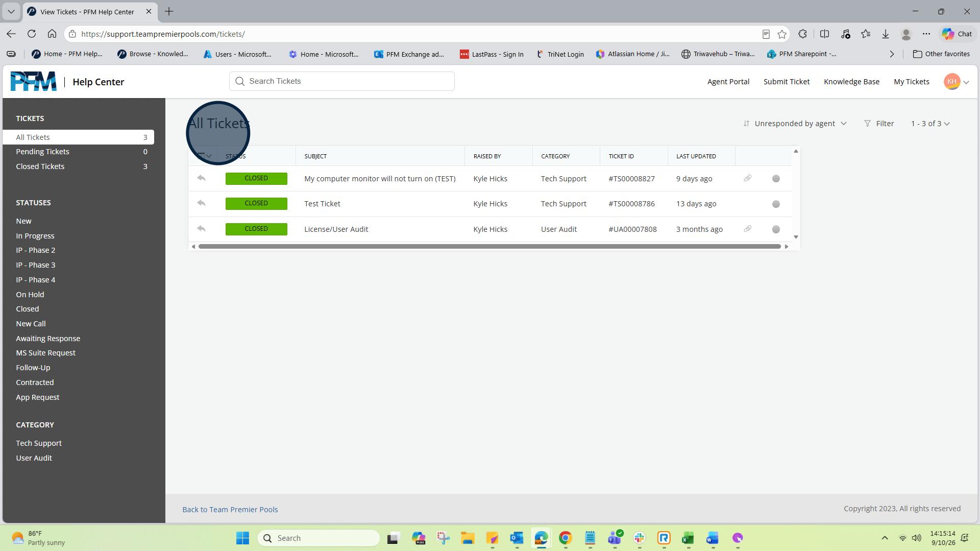The width and height of the screenshot is (980, 551).
Task: Open File Explorer from taskbar
Action: [468, 538]
